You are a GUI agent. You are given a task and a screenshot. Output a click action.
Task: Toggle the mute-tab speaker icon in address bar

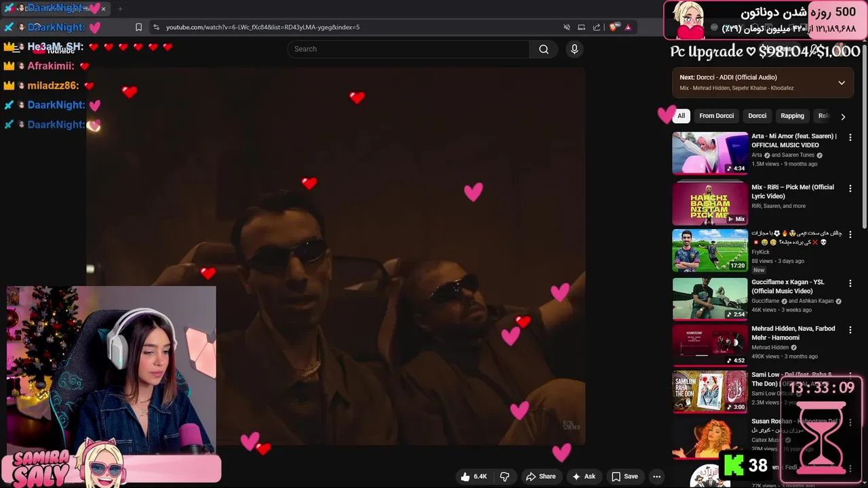[x=566, y=27]
